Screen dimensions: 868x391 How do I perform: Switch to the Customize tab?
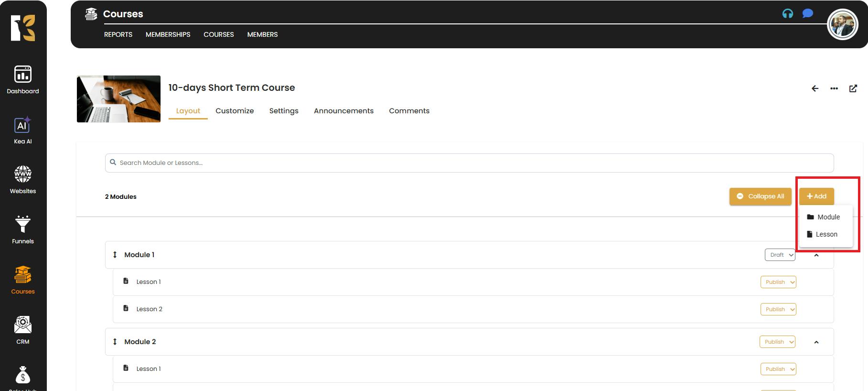click(235, 111)
